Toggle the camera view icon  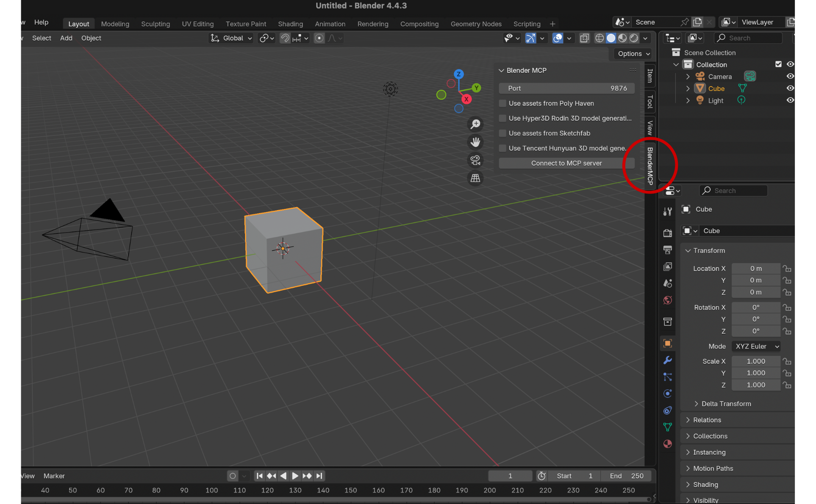click(475, 161)
